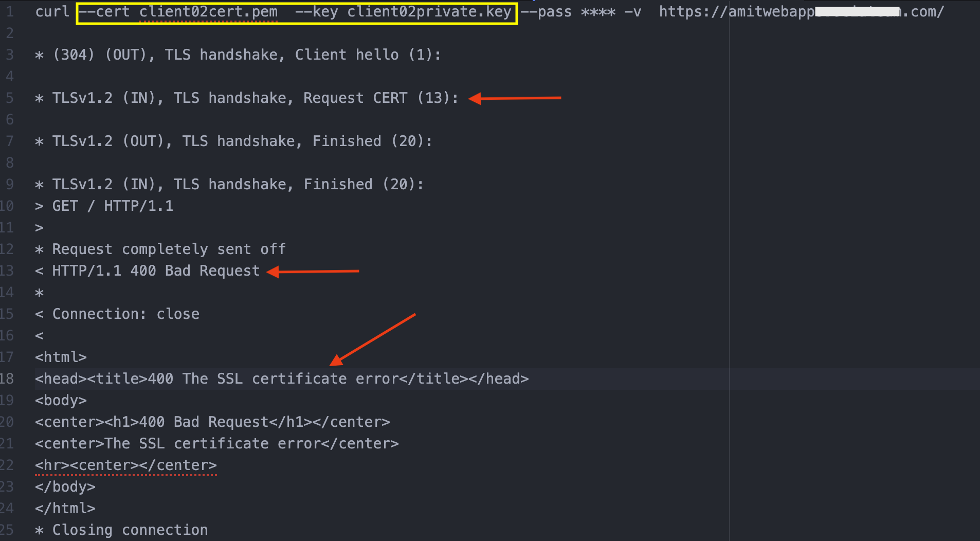Click the word curl at line start

(x=52, y=11)
